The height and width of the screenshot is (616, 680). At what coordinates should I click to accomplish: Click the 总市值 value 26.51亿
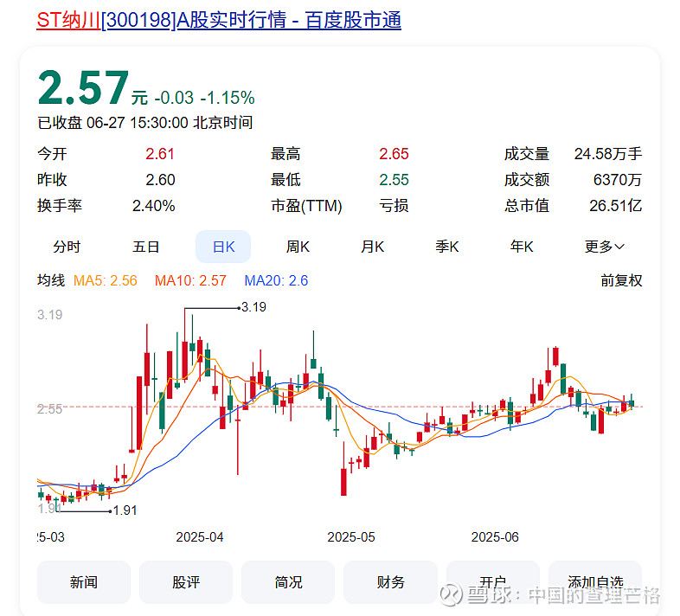[615, 206]
